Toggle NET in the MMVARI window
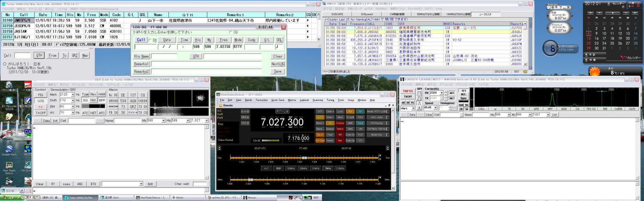This screenshot has width=644, height=201. coord(452,98)
